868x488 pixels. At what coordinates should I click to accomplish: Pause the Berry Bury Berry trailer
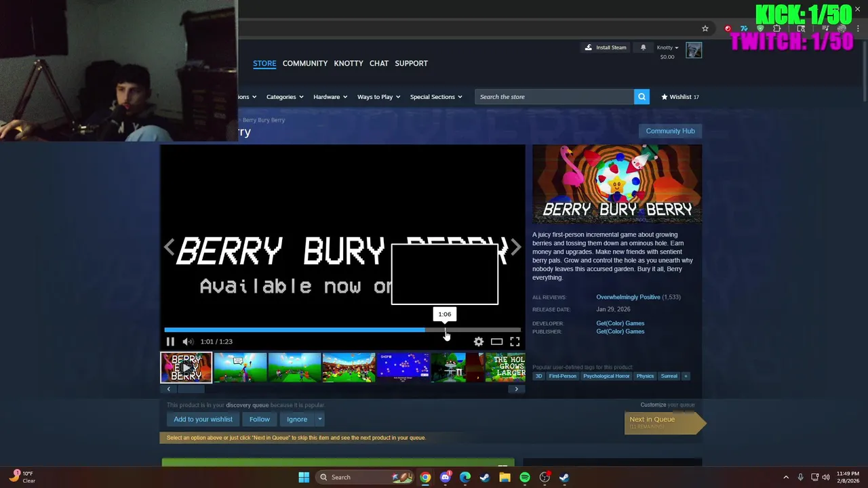pyautogui.click(x=170, y=342)
